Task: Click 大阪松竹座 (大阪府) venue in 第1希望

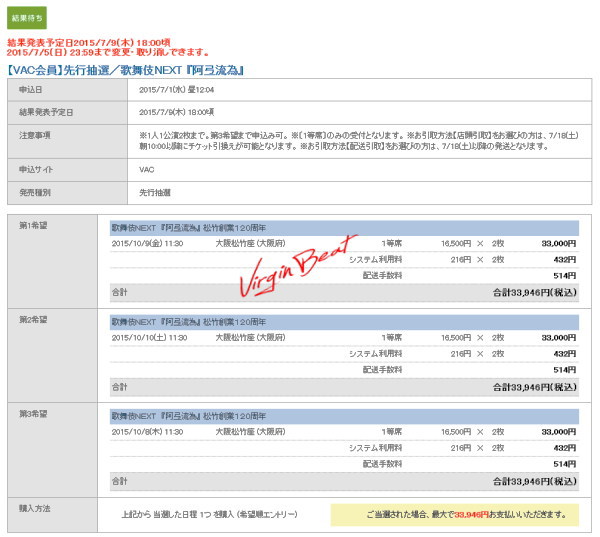Action: tap(250, 243)
